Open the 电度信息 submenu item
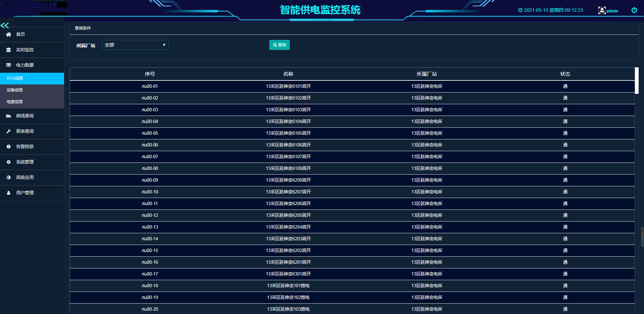This screenshot has height=314, width=644. click(x=15, y=102)
